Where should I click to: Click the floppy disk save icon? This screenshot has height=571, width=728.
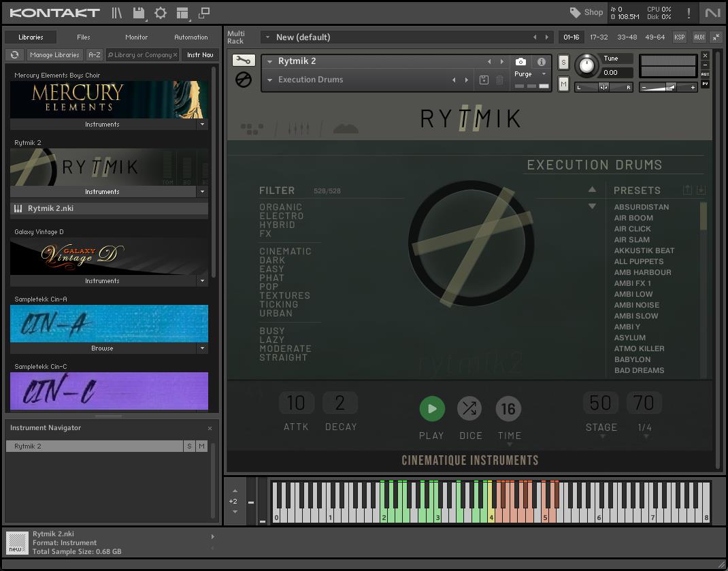click(x=139, y=12)
